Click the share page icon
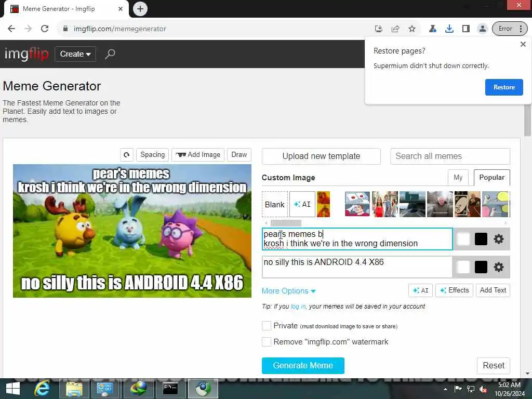This screenshot has width=532, height=399. coord(395,29)
